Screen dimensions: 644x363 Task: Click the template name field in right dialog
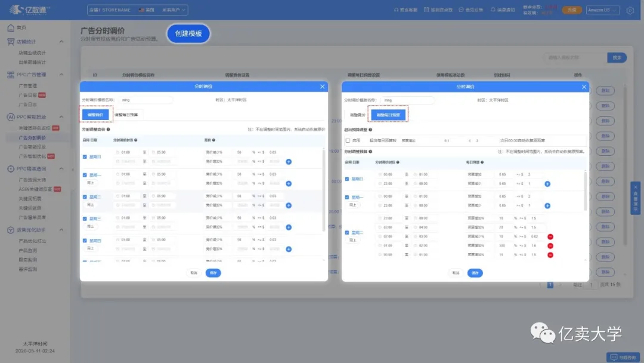(407, 100)
